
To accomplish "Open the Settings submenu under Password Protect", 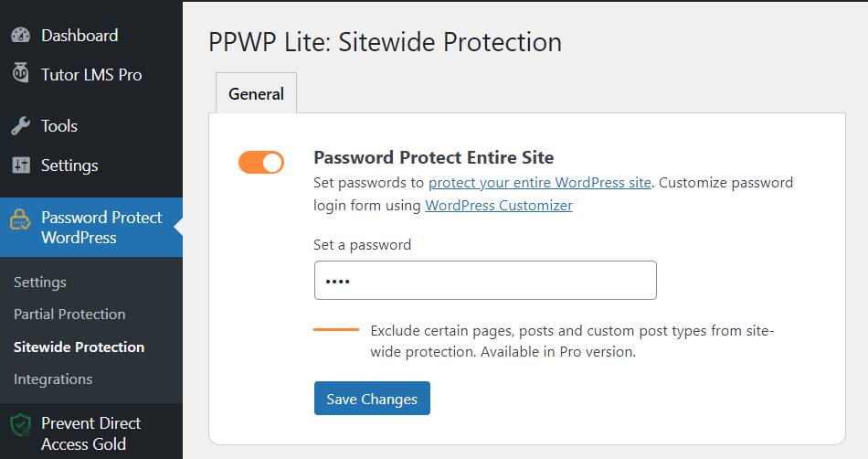I will [40, 283].
